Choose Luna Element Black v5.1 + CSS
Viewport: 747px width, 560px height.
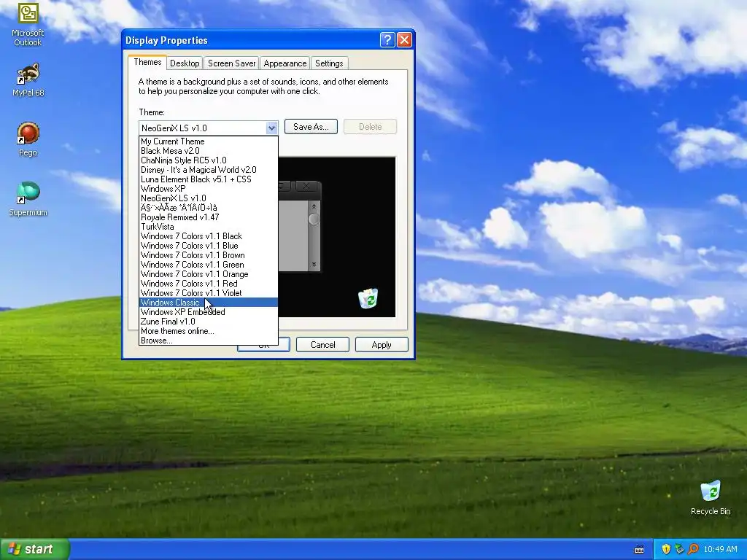(x=208, y=179)
